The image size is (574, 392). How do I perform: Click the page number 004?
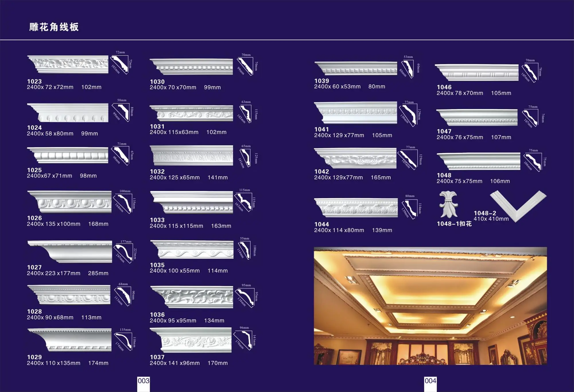click(x=430, y=381)
